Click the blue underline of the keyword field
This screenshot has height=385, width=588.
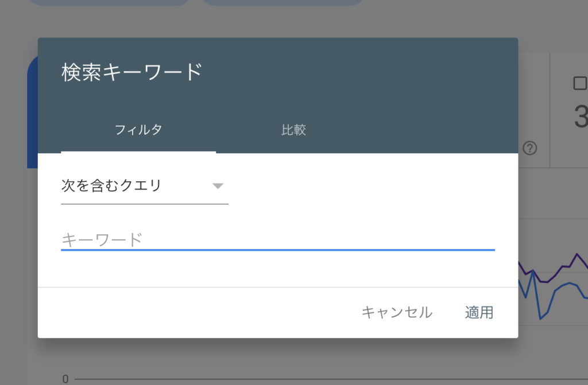(278, 250)
